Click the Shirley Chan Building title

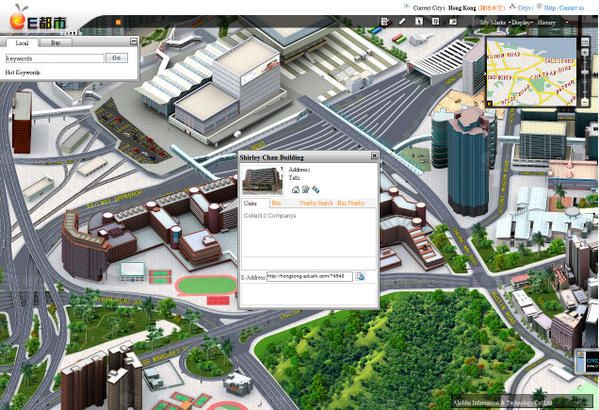point(272,157)
